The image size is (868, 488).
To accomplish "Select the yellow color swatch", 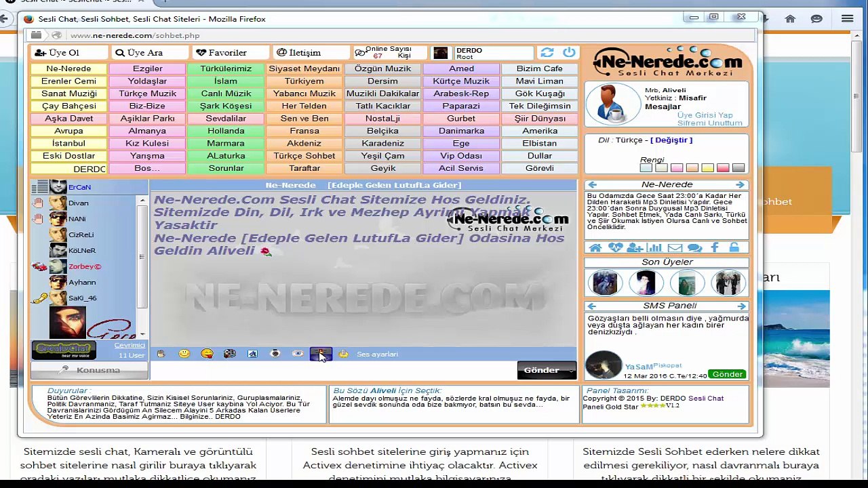I will point(707,168).
